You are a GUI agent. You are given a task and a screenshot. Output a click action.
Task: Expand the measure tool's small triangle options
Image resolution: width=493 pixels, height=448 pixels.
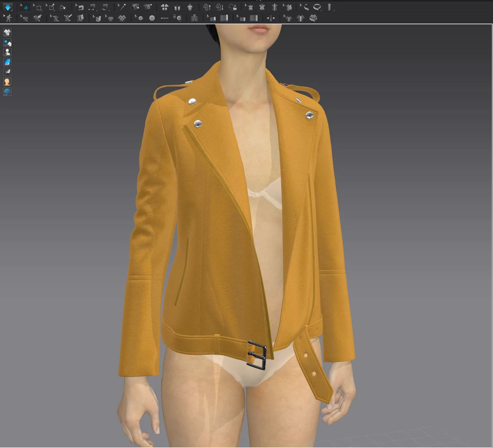tap(321, 11)
